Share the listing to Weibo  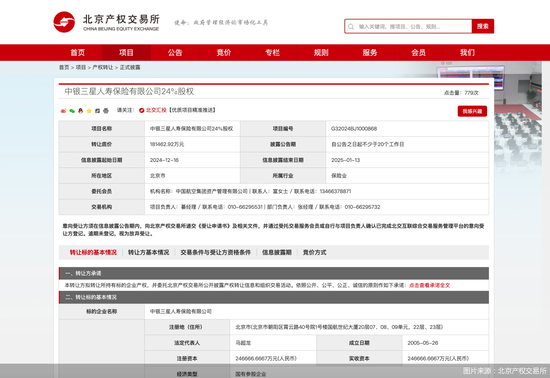point(63,111)
